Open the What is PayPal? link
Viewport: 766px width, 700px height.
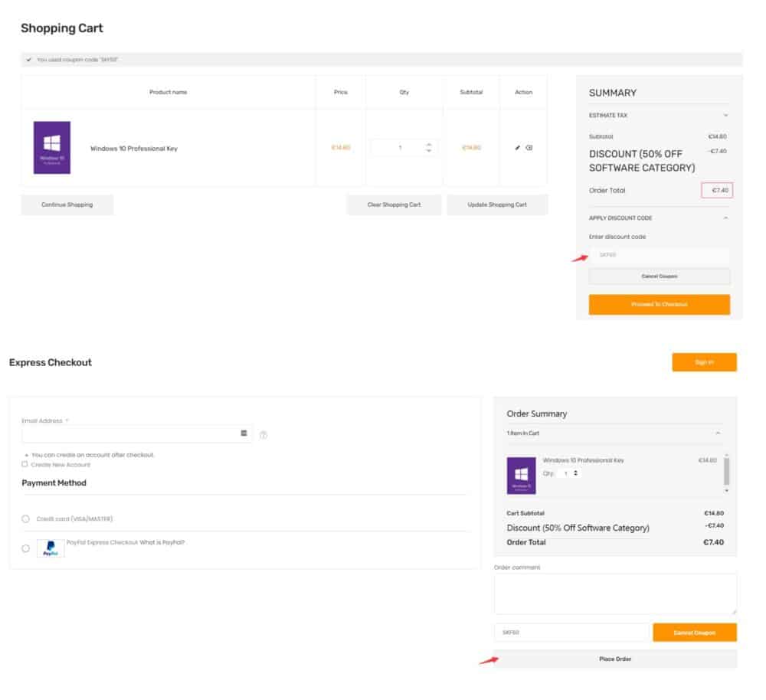[x=162, y=542]
